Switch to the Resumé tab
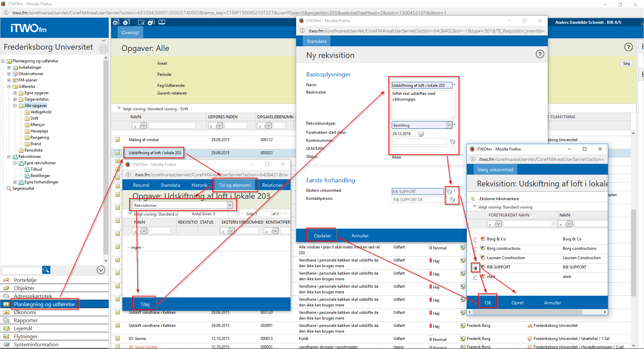644x349 pixels. click(141, 185)
